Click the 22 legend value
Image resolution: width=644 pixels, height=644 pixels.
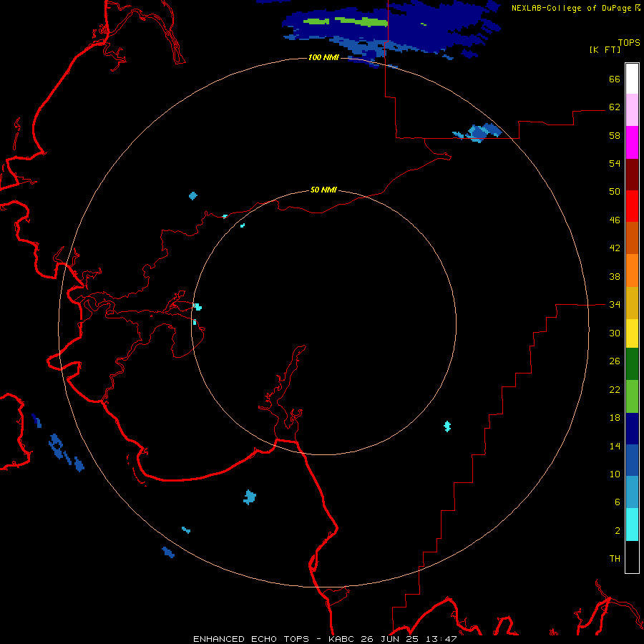[x=615, y=389]
